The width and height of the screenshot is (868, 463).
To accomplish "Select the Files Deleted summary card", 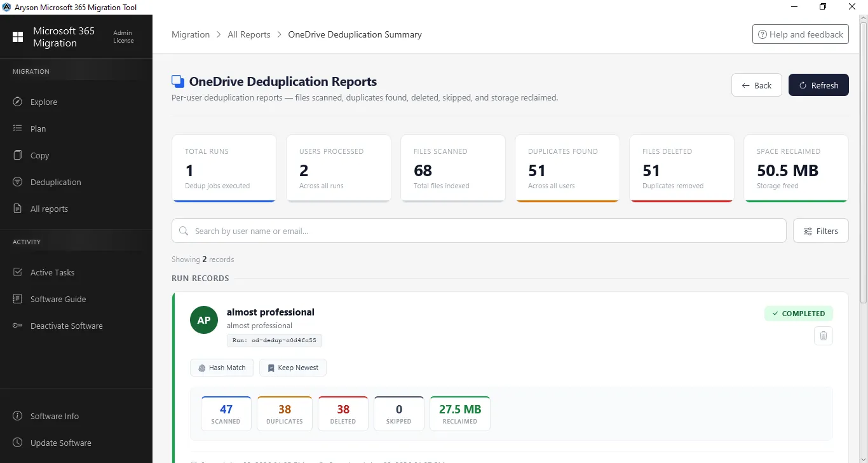I will point(682,169).
